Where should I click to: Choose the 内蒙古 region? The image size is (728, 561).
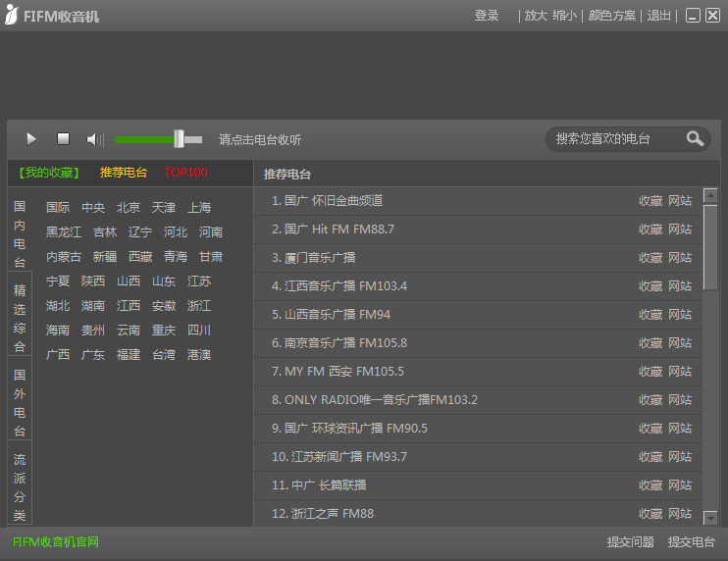(64, 257)
